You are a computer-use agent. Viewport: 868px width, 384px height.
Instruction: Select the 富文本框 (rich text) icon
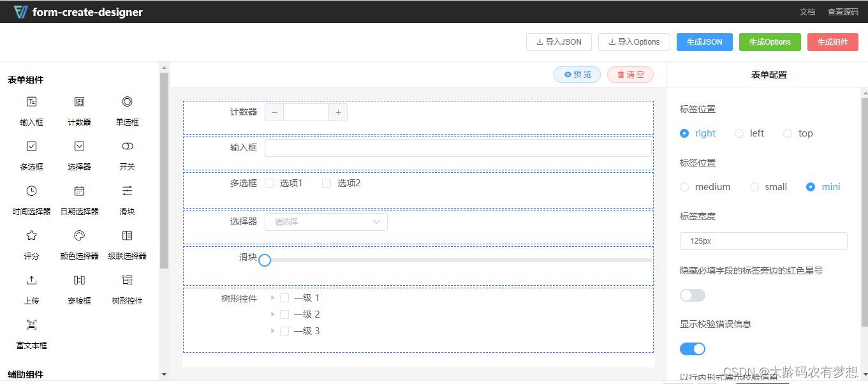point(31,325)
